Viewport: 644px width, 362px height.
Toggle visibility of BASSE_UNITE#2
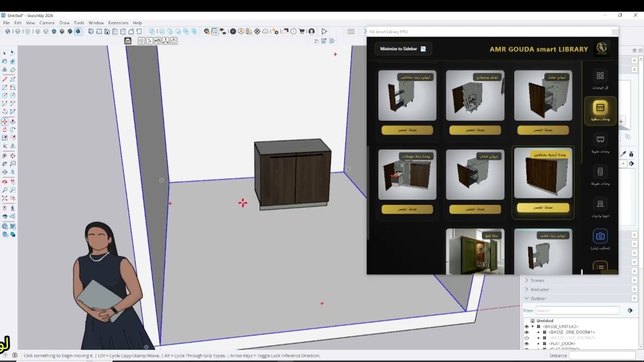[x=526, y=326]
